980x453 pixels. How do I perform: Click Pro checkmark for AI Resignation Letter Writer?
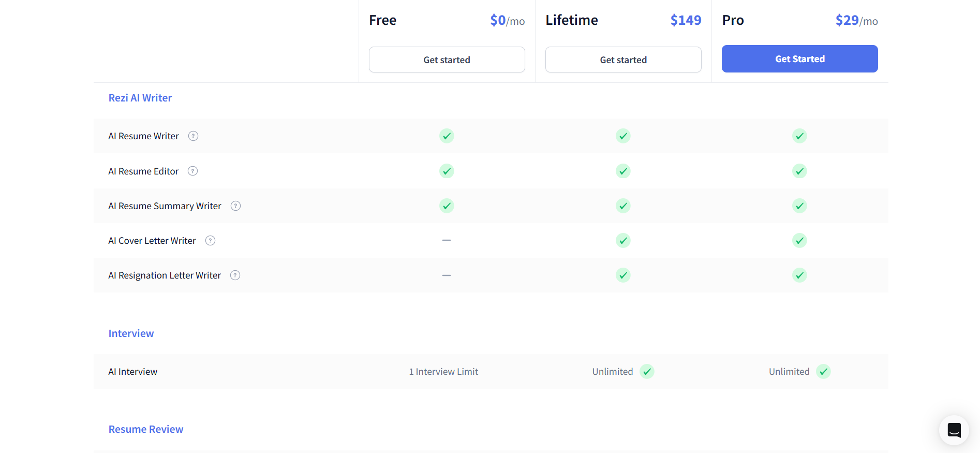point(799,275)
